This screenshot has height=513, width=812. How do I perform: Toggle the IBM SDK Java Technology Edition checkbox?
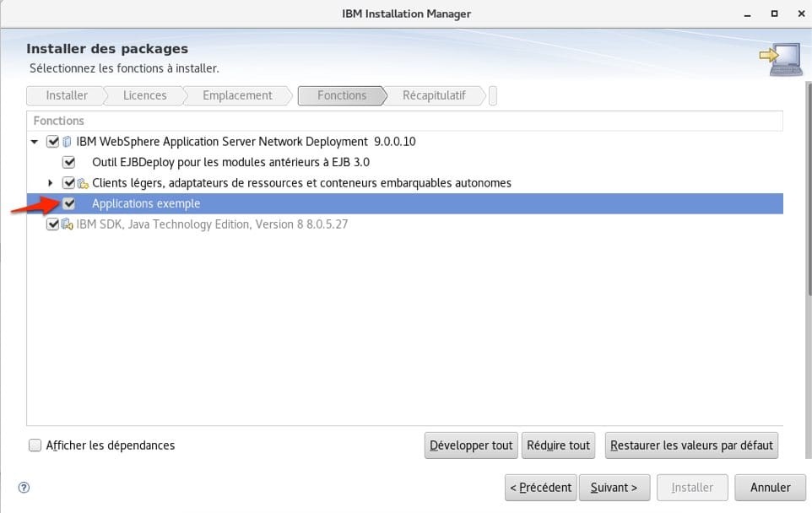(x=52, y=224)
